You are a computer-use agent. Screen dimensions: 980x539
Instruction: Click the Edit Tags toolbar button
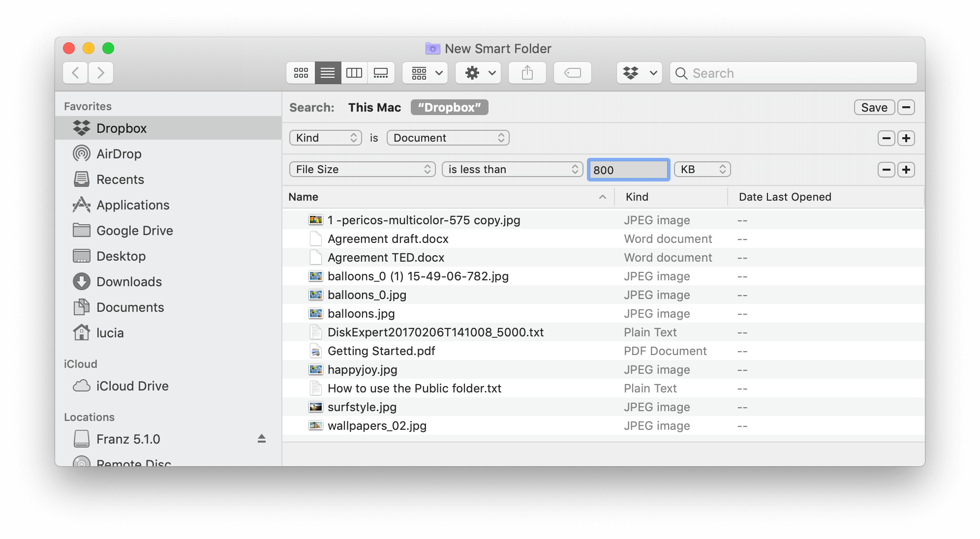coord(573,73)
